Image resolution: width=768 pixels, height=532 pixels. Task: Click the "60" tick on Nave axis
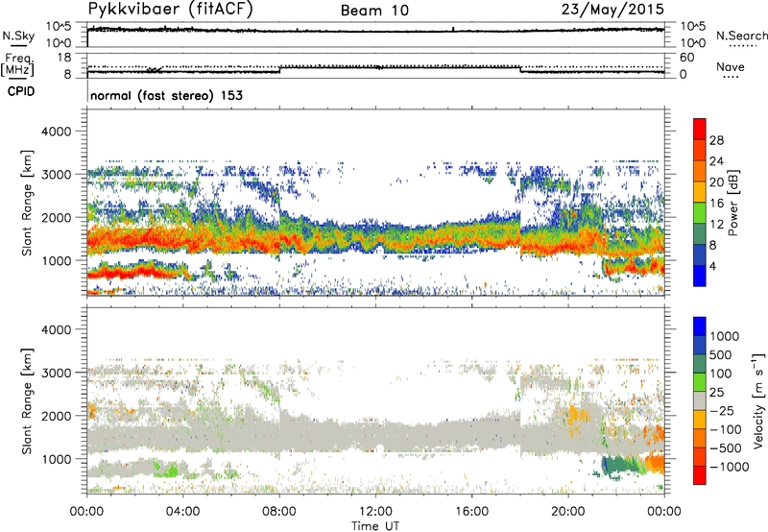[x=686, y=58]
